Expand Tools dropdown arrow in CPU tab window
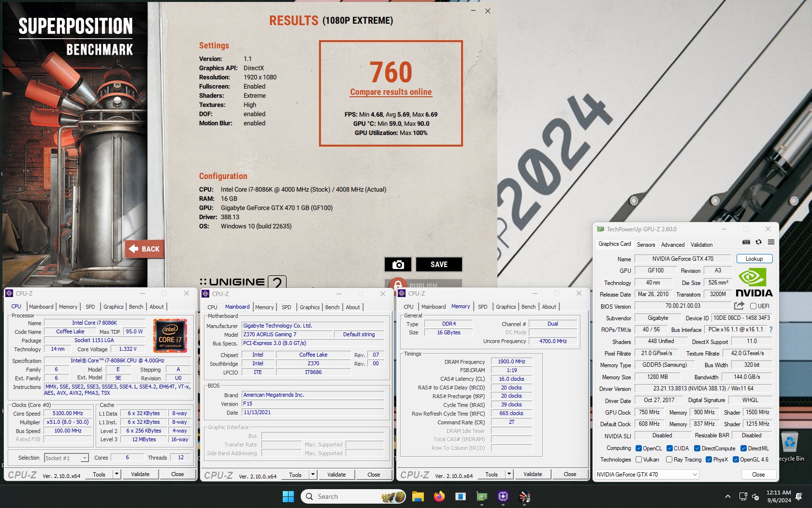The height and width of the screenshot is (508, 812). coord(116,474)
